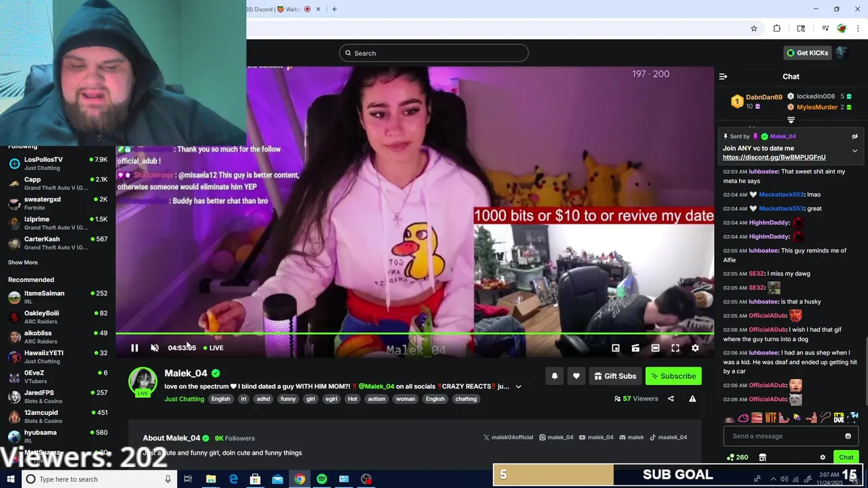This screenshot has height=488, width=868.
Task: Open malek04official X social link
Action: (x=508, y=437)
